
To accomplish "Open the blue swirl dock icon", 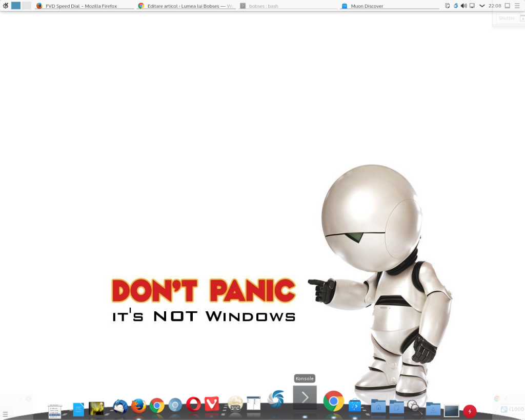I will tap(276, 398).
